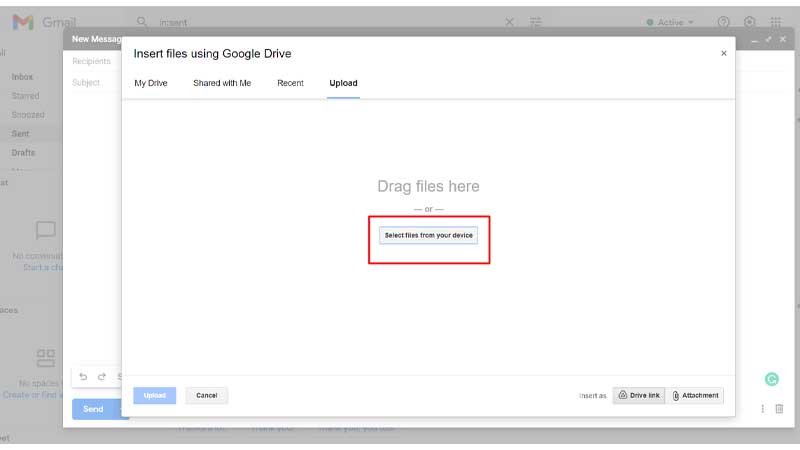The image size is (800, 450).
Task: Click Select files from your device
Action: coord(429,235)
